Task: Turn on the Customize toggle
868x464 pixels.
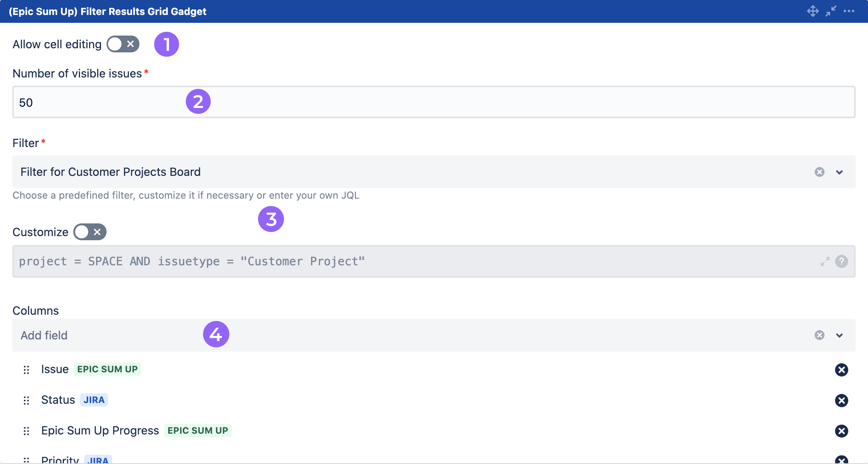Action: point(89,232)
